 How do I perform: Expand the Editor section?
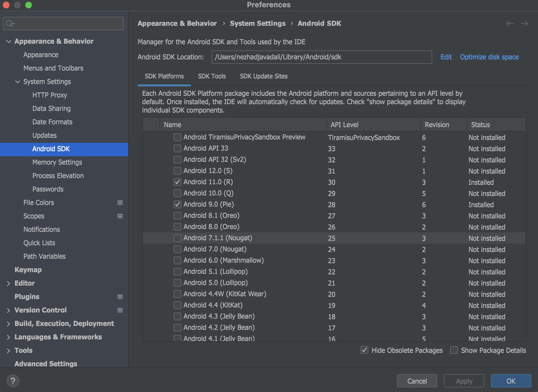pos(9,283)
